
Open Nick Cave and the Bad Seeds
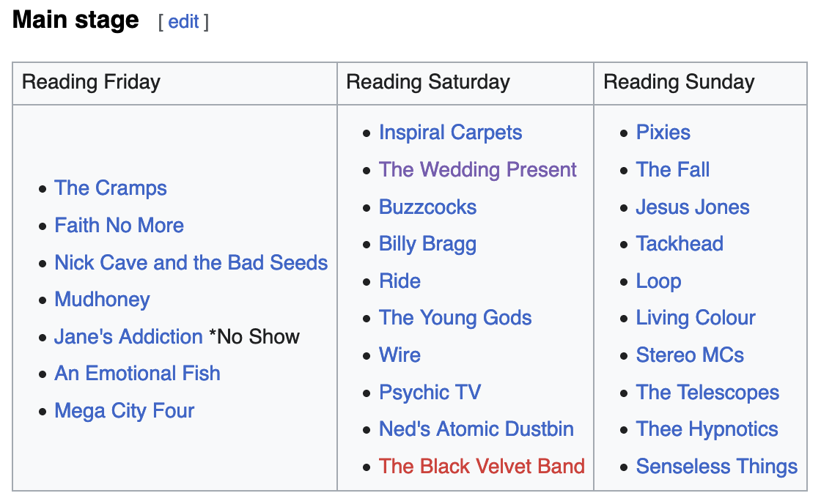click(x=191, y=263)
